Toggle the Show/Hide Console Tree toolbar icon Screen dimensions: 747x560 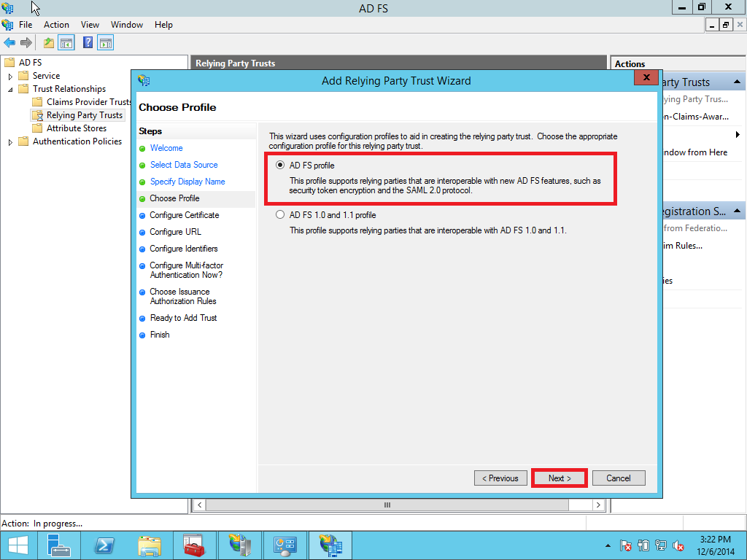[x=66, y=42]
